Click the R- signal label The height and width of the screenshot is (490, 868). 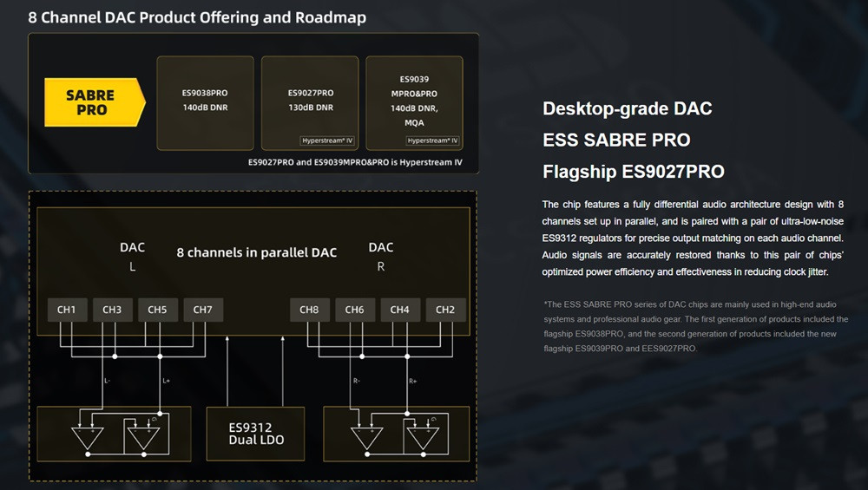click(357, 381)
